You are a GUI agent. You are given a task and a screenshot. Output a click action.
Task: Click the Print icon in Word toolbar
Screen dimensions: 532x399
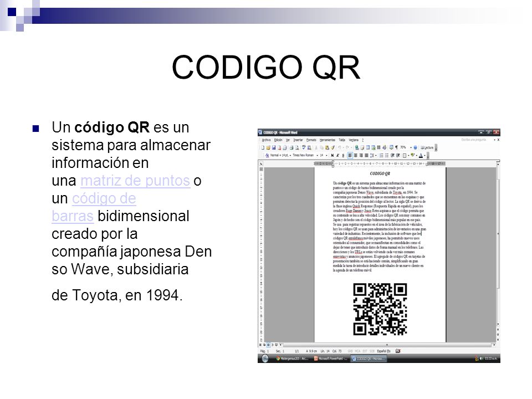291,147
